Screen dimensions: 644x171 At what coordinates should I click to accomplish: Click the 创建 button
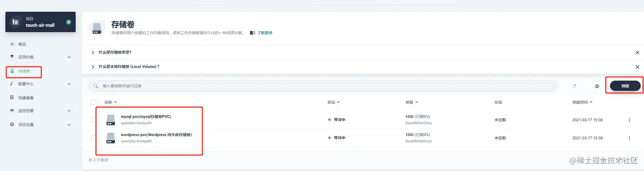pos(625,86)
